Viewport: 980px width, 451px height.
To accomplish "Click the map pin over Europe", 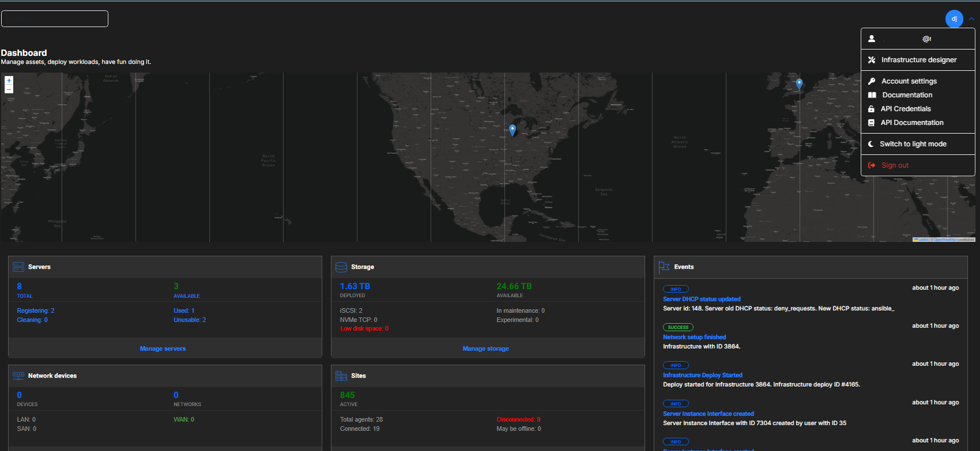I will click(799, 84).
